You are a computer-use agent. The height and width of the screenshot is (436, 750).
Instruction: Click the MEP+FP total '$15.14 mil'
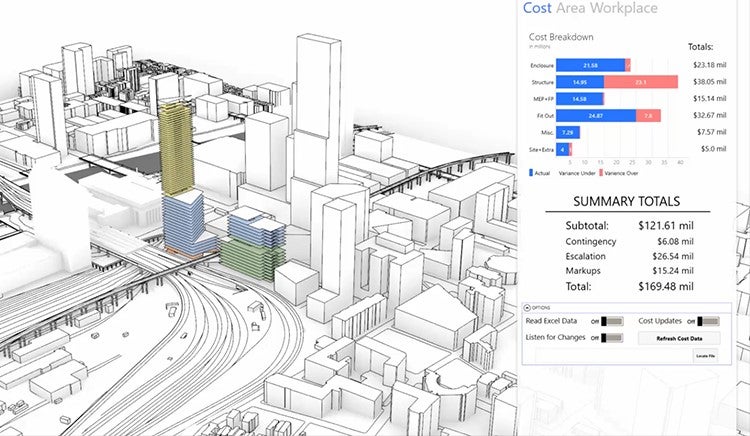pyautogui.click(x=709, y=98)
